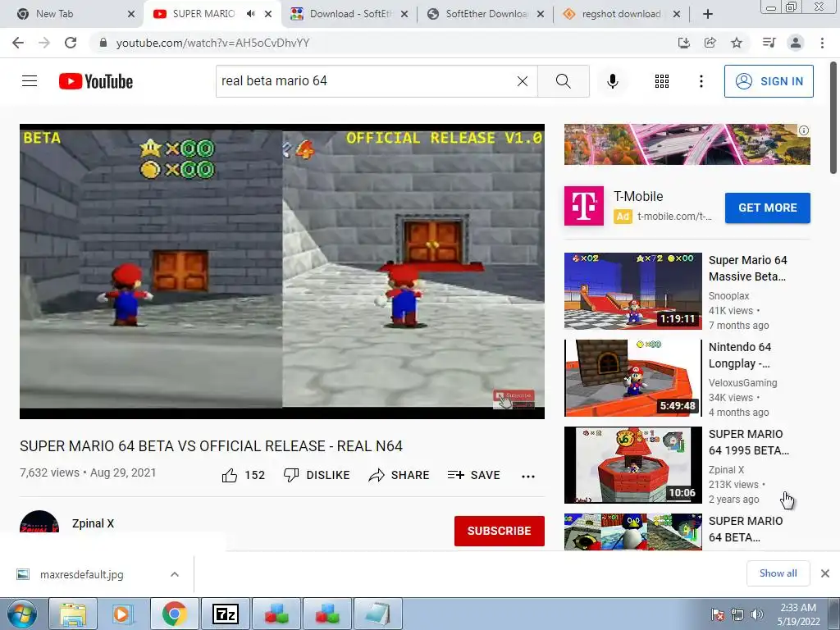Click the video title SUPER MARIO 64 BETA VS OFFICIAL RELEASE
The width and height of the screenshot is (840, 630).
(x=211, y=446)
